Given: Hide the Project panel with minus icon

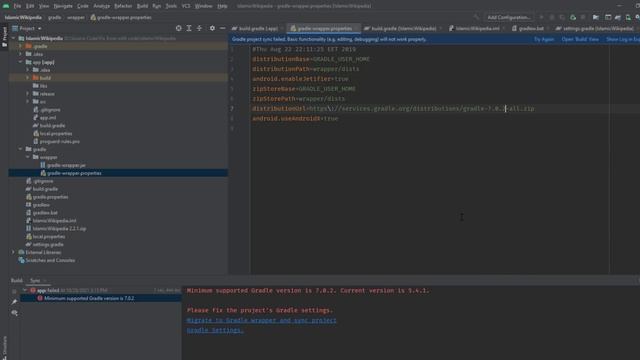Looking at the screenshot, I should pyautogui.click(x=222, y=28).
